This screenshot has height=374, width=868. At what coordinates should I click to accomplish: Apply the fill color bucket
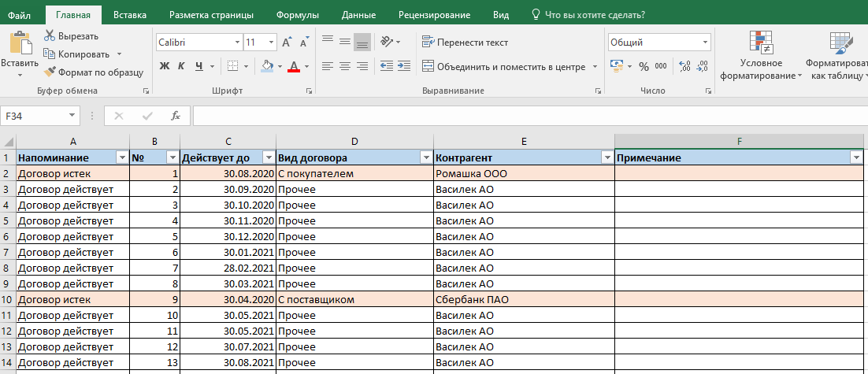pyautogui.click(x=267, y=66)
